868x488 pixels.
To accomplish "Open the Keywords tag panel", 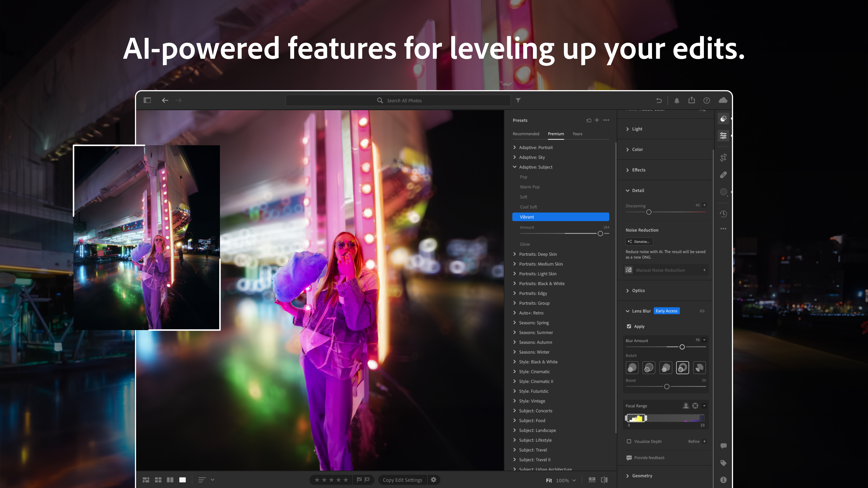I will pyautogui.click(x=723, y=463).
